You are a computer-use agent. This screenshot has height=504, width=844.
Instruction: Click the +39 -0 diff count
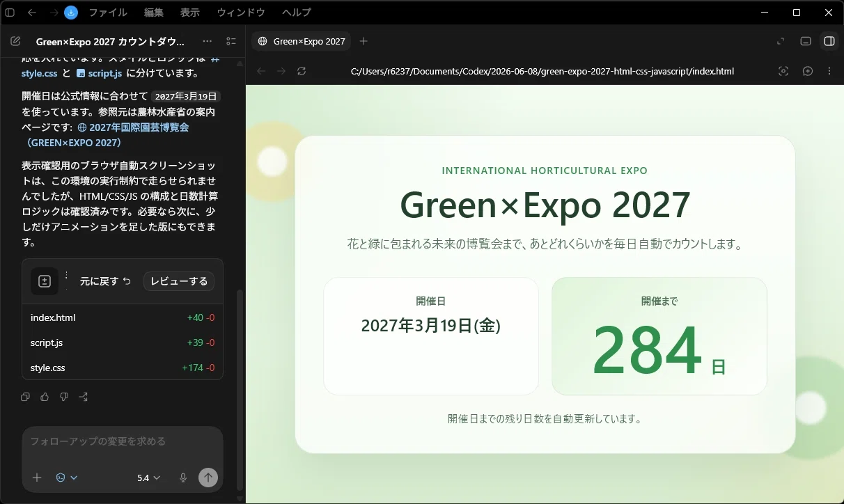pyautogui.click(x=201, y=342)
